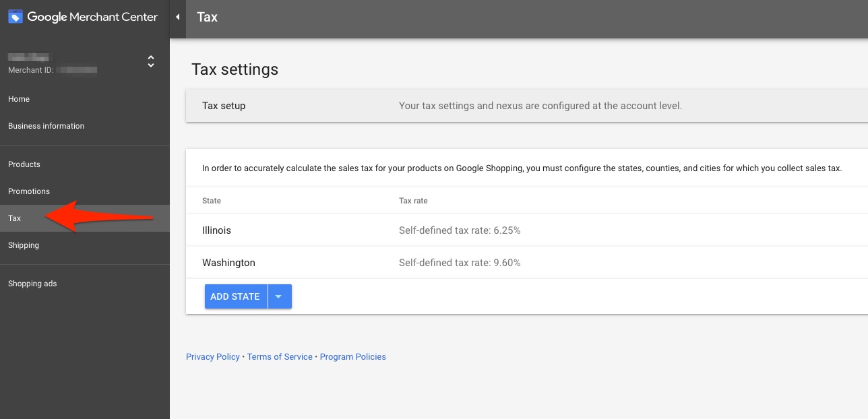The image size is (868, 419).
Task: Click the Google Merchant Center logo
Action: point(82,16)
